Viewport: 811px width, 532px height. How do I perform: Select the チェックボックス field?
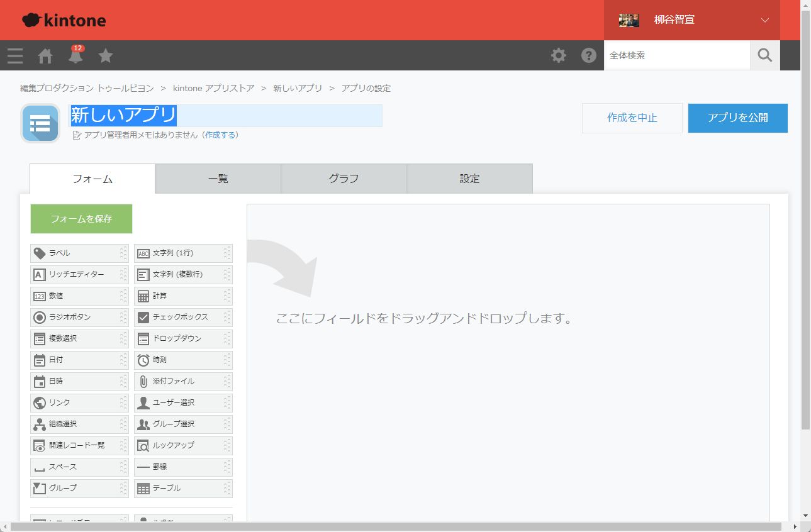183,318
